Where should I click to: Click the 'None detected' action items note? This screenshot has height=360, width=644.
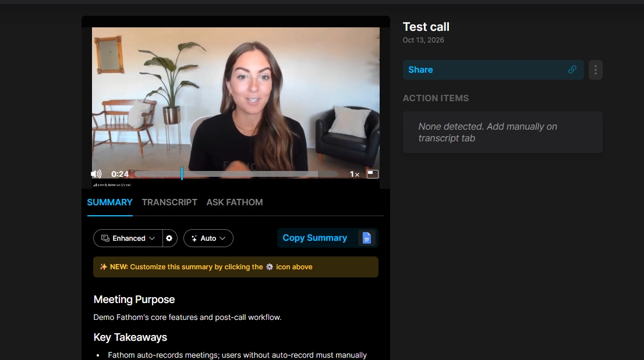488,132
